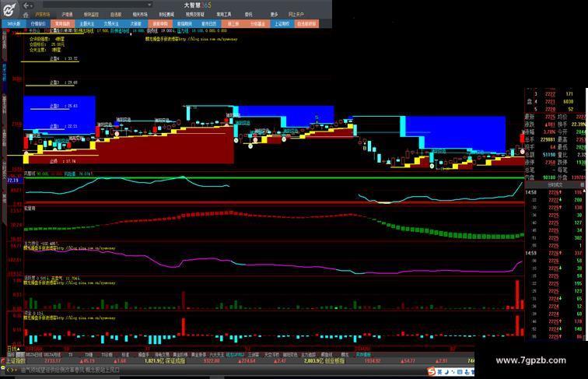Open the 板块监控 menu
The height and width of the screenshot is (379, 588).
click(x=91, y=15)
